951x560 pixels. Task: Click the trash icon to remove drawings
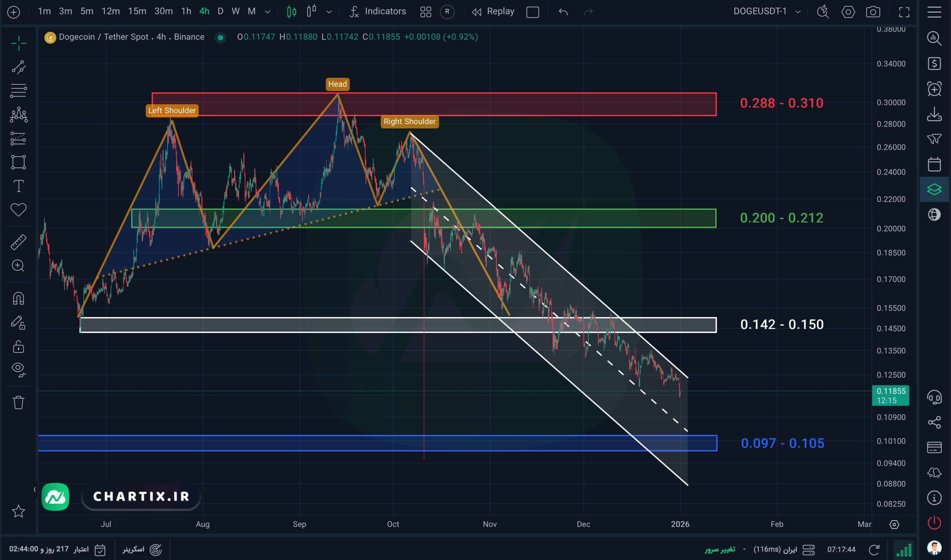(x=18, y=402)
